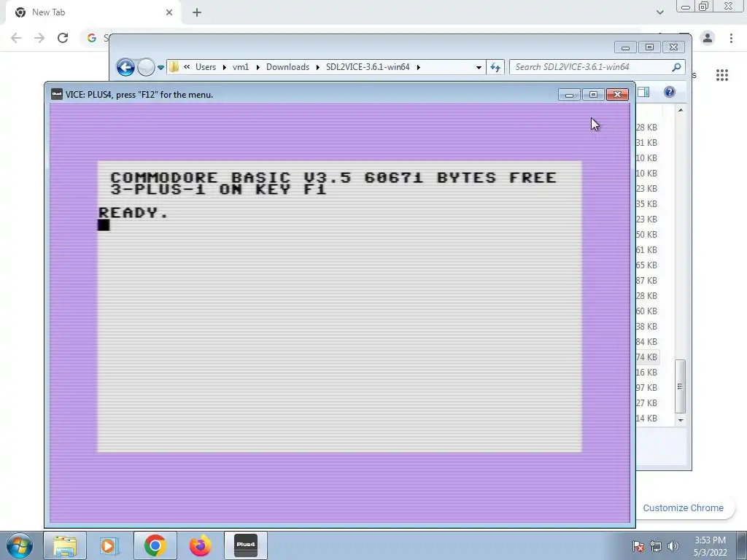The height and width of the screenshot is (560, 747).
Task: Close the VICE PLUS4 window
Action: (617, 94)
